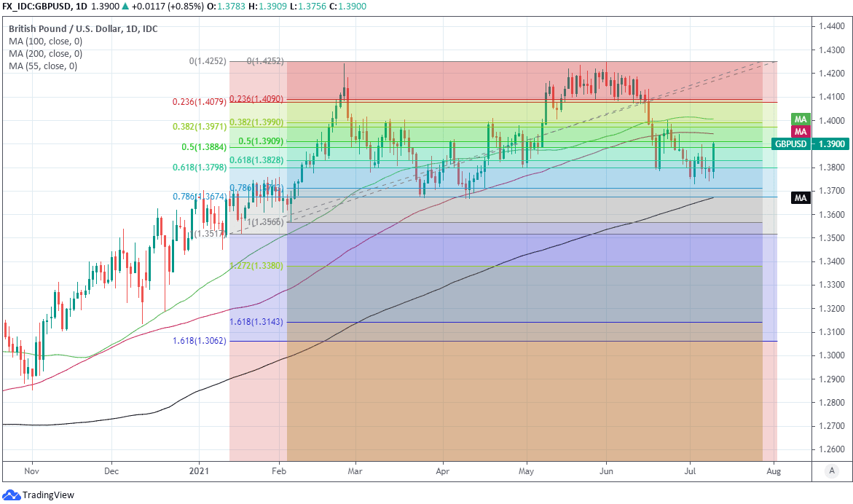Open the MA (100, close, 0) indicator legend
853x504 pixels.
[45, 41]
